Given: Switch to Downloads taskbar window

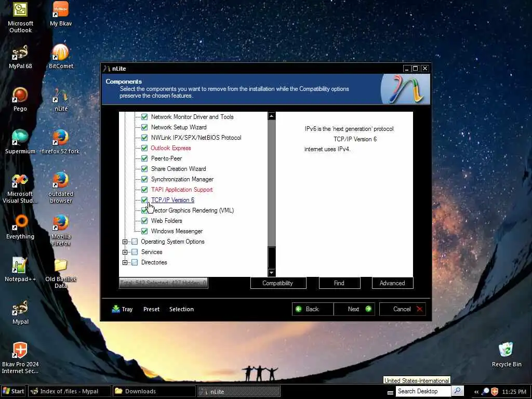Looking at the screenshot, I should coord(154,391).
